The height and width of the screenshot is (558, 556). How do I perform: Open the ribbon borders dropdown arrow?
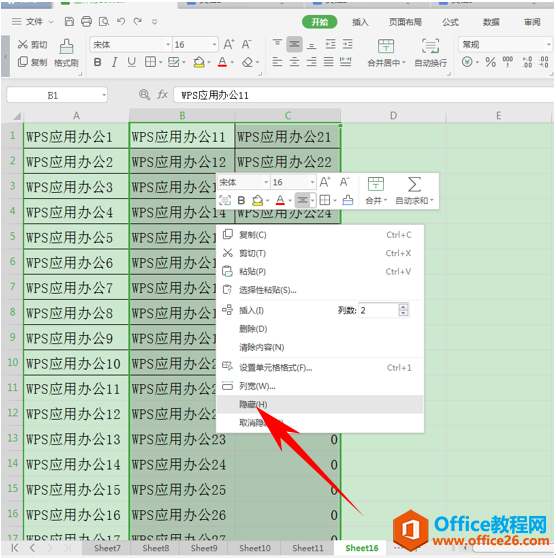(161, 63)
